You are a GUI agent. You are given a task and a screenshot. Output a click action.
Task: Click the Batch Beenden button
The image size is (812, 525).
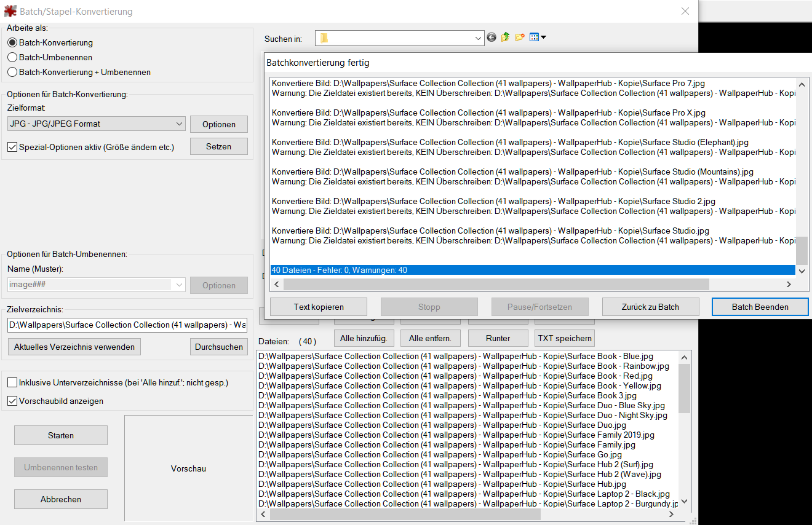click(x=760, y=307)
